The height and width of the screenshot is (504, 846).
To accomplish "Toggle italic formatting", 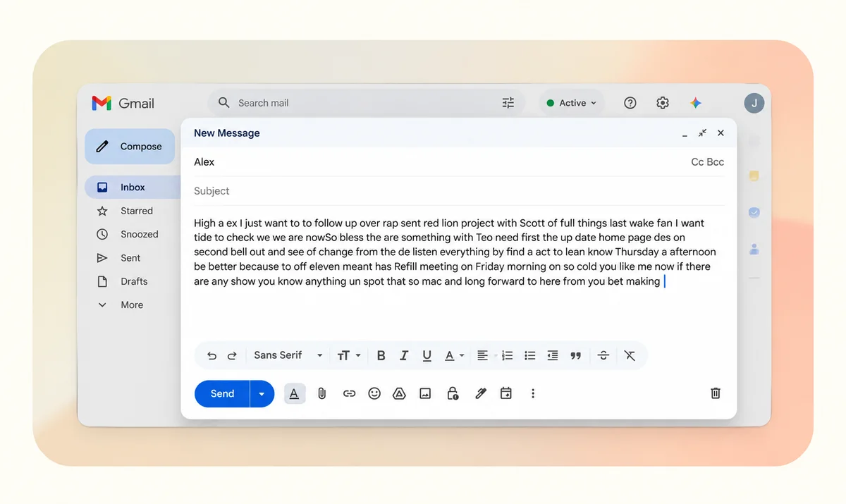I will point(404,356).
